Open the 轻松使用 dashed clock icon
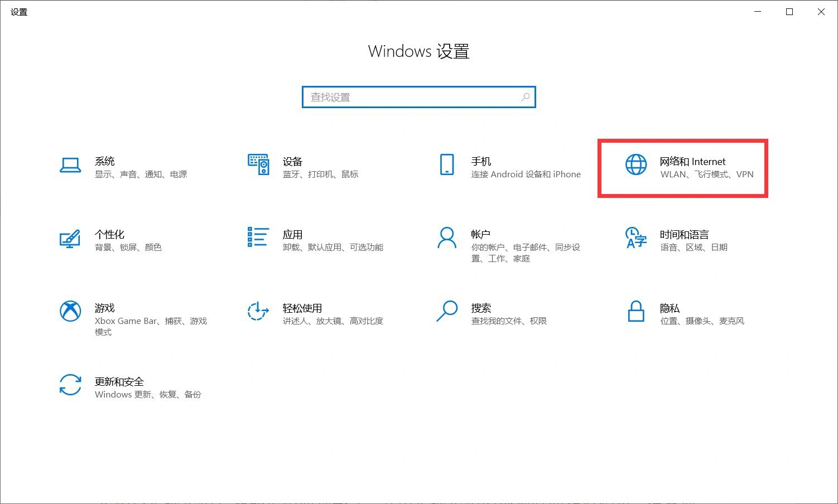Viewport: 838px width, 504px height. pos(258,311)
